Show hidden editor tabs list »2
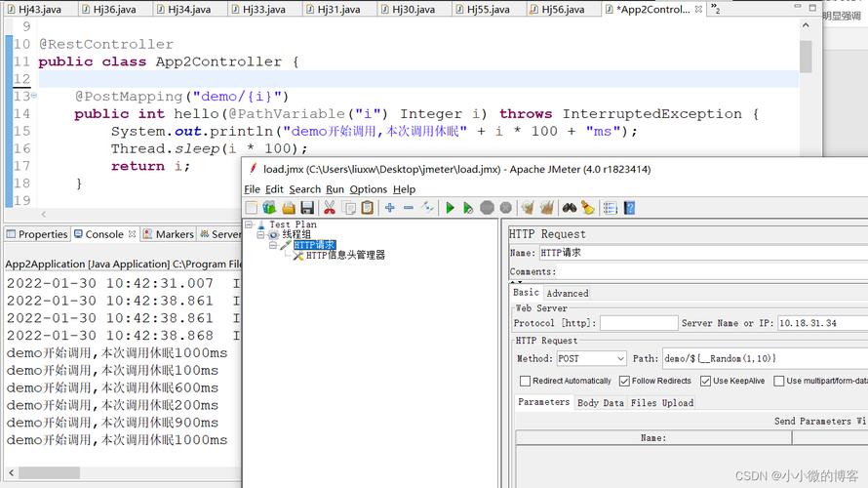Image resolution: width=868 pixels, height=488 pixels. point(716,9)
